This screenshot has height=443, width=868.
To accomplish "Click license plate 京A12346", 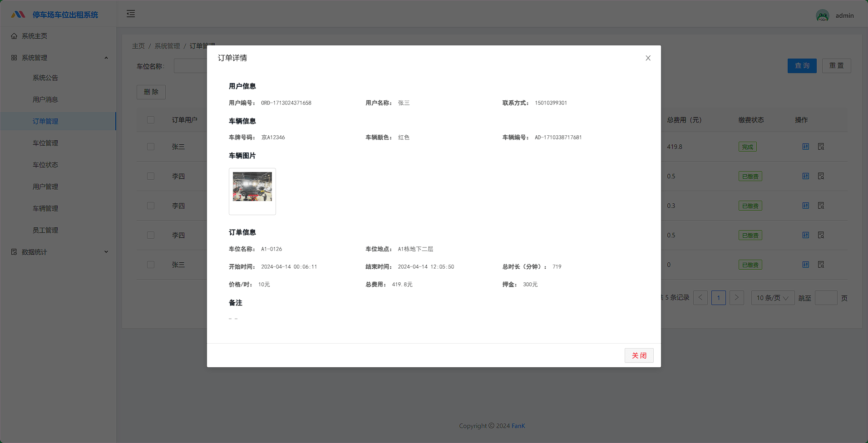I will [273, 138].
